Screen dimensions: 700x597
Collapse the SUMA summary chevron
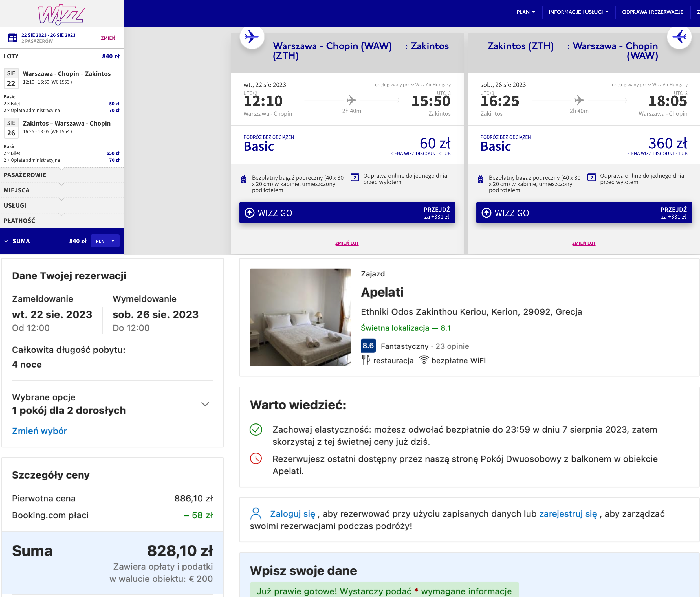tap(6, 241)
